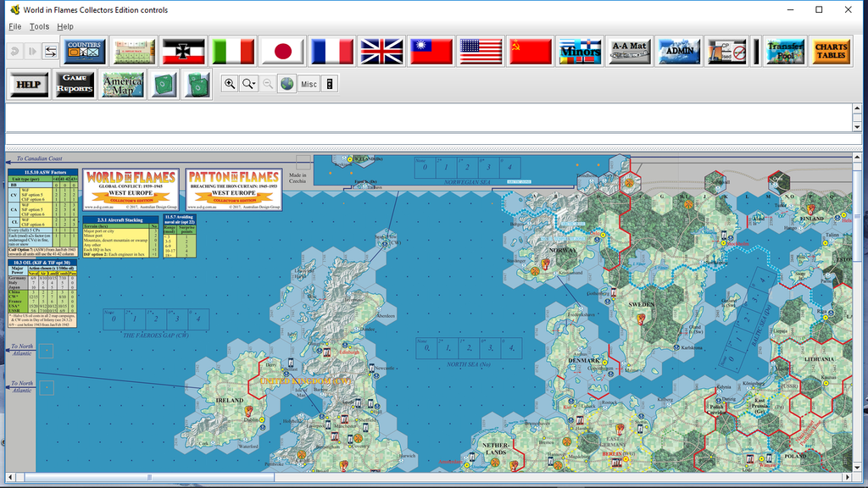Open the A-A Mat window
The image size is (868, 488).
click(x=629, y=52)
